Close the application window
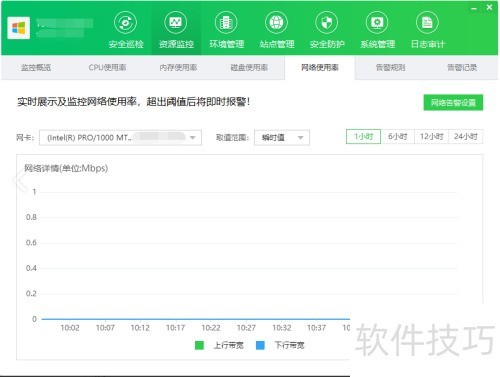This screenshot has width=500, height=377. (x=489, y=7)
